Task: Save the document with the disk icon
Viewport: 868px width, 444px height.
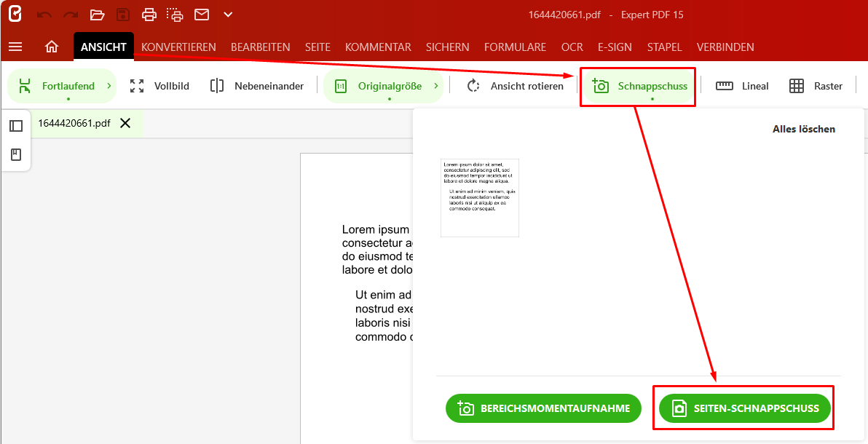Action: tap(123, 15)
